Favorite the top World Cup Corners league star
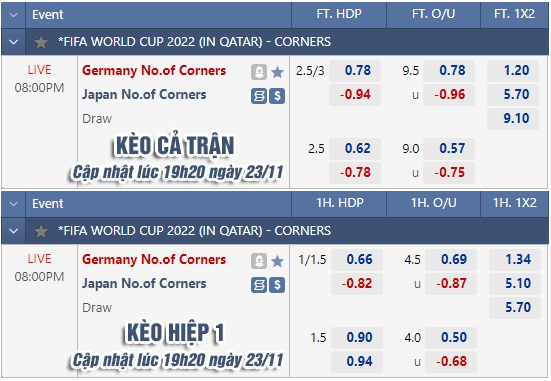 click(x=41, y=42)
